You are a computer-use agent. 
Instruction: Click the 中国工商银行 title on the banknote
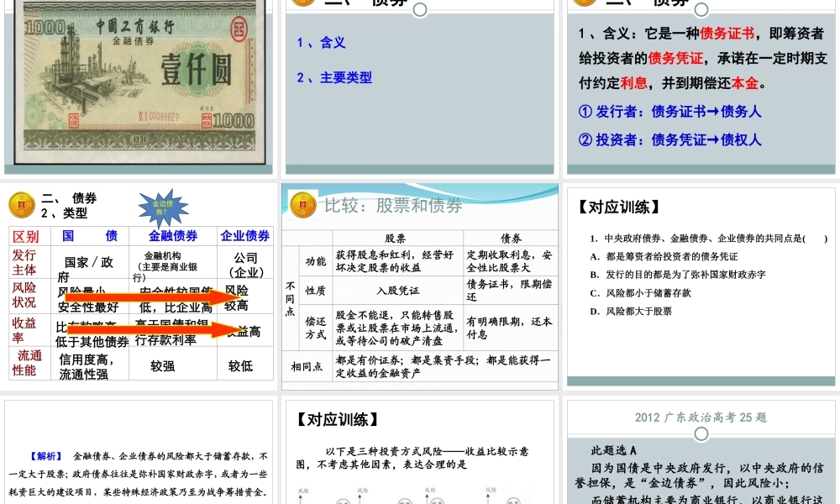(135, 26)
